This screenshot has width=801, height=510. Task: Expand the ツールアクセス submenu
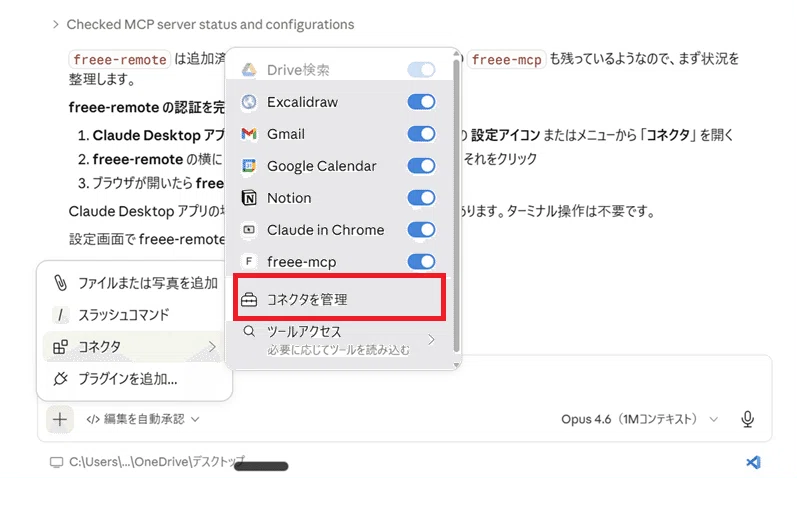(339, 340)
